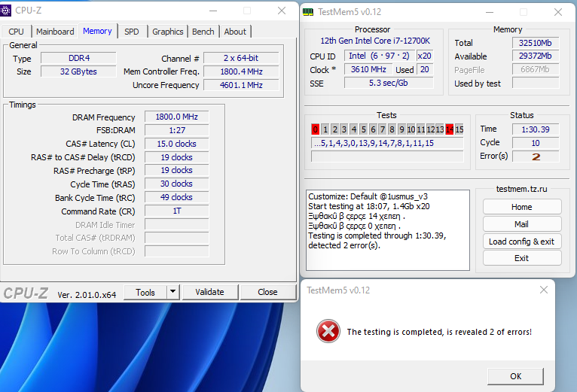Click the Time 1:30.39 status value
The width and height of the screenshot is (577, 392).
(x=536, y=129)
